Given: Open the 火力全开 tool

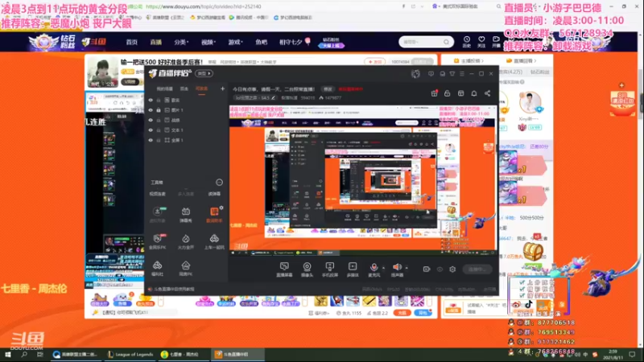Looking at the screenshot, I should pos(186,242).
